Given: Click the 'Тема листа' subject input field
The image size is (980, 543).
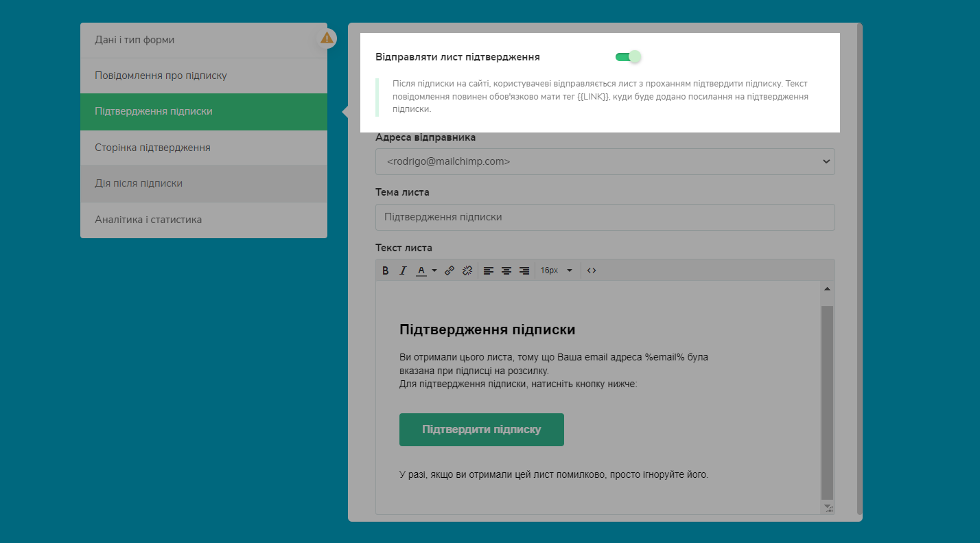Looking at the screenshot, I should [605, 217].
